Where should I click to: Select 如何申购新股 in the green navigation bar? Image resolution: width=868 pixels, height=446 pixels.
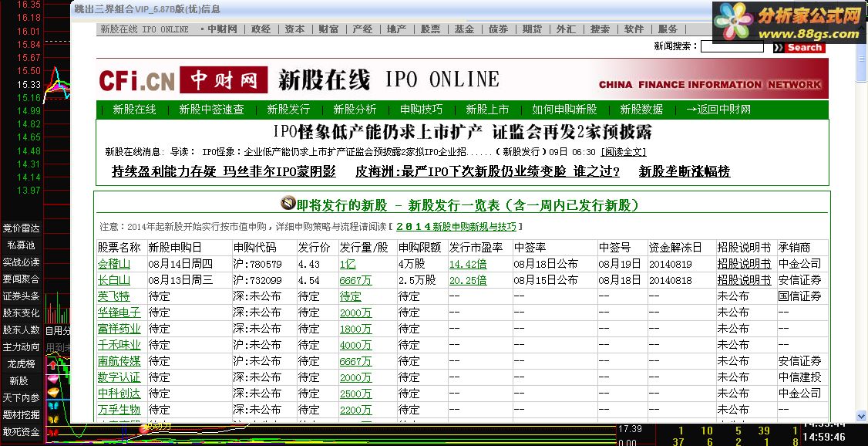click(564, 110)
